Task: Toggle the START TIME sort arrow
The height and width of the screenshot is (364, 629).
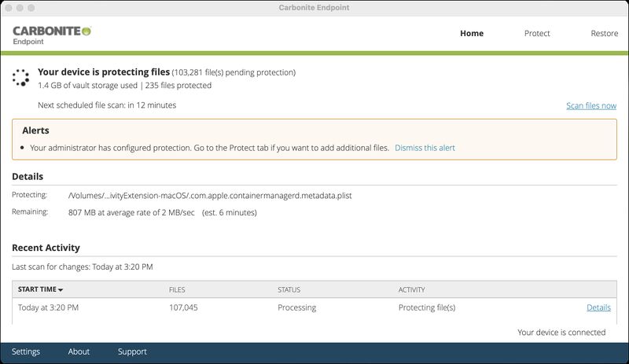Action: pyautogui.click(x=61, y=290)
